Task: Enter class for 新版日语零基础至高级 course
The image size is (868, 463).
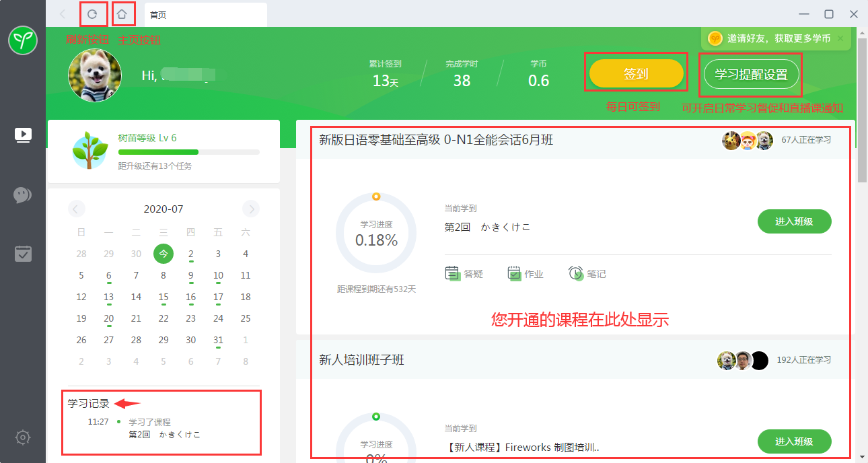Action: (794, 221)
